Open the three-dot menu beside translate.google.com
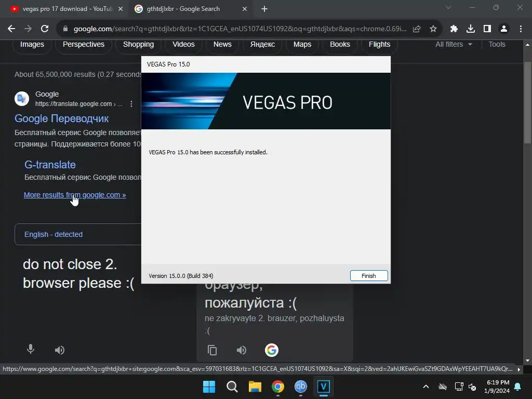Screen dimensions: 532x399 [131, 104]
